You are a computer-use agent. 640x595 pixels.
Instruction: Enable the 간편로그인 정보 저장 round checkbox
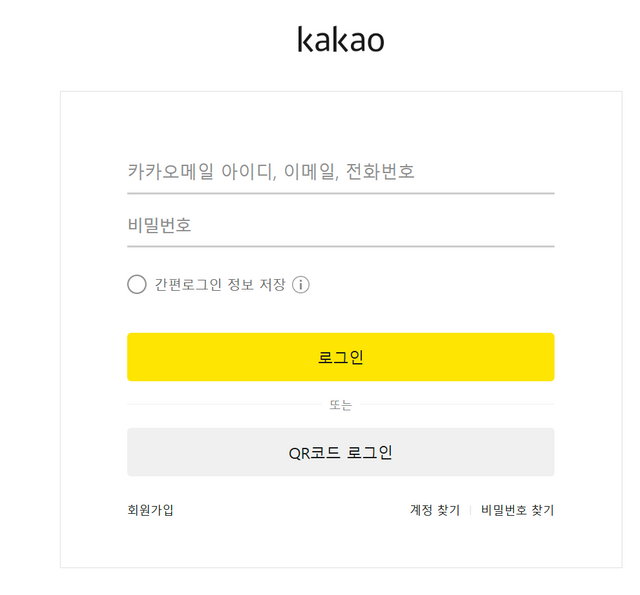137,284
